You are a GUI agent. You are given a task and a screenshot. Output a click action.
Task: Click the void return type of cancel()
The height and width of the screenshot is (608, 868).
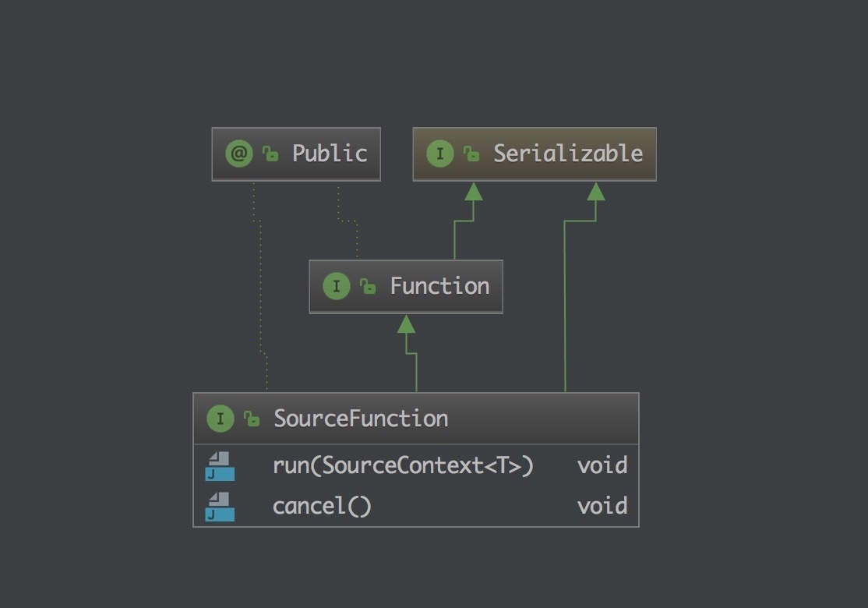[602, 506]
